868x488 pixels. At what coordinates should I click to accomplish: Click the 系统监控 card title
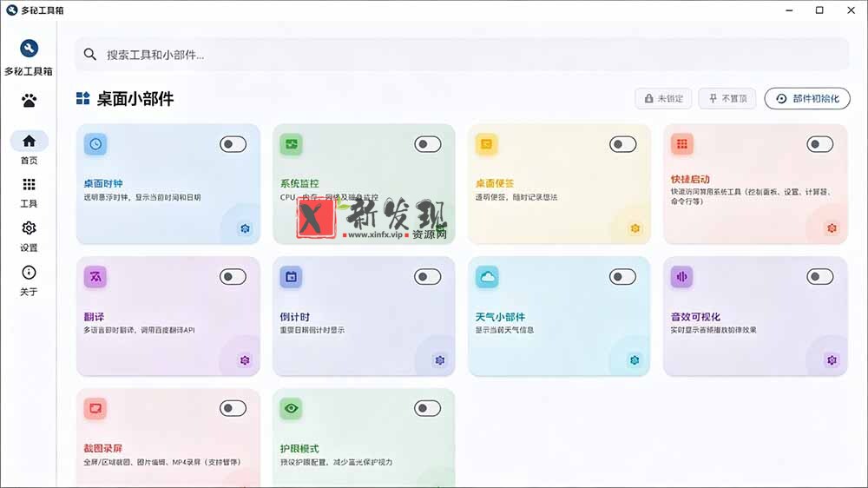[299, 183]
